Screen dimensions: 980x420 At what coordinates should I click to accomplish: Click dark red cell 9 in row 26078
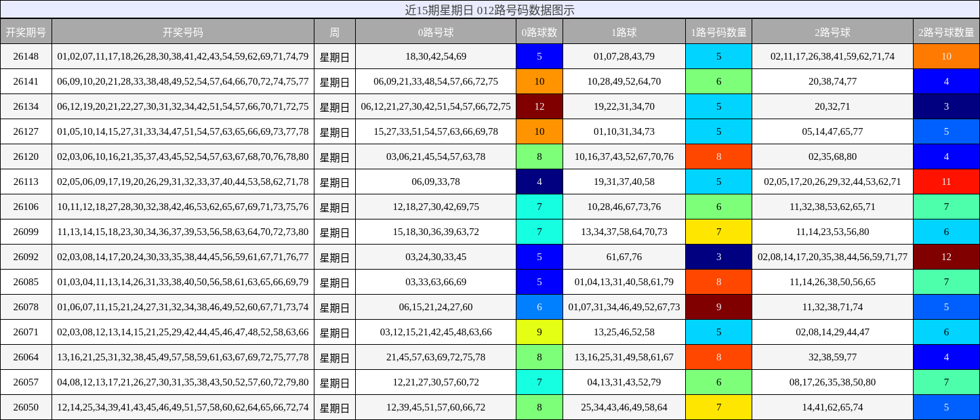click(x=719, y=307)
